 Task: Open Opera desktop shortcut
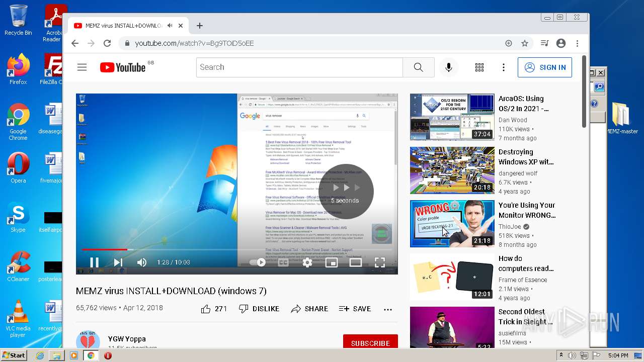click(18, 168)
